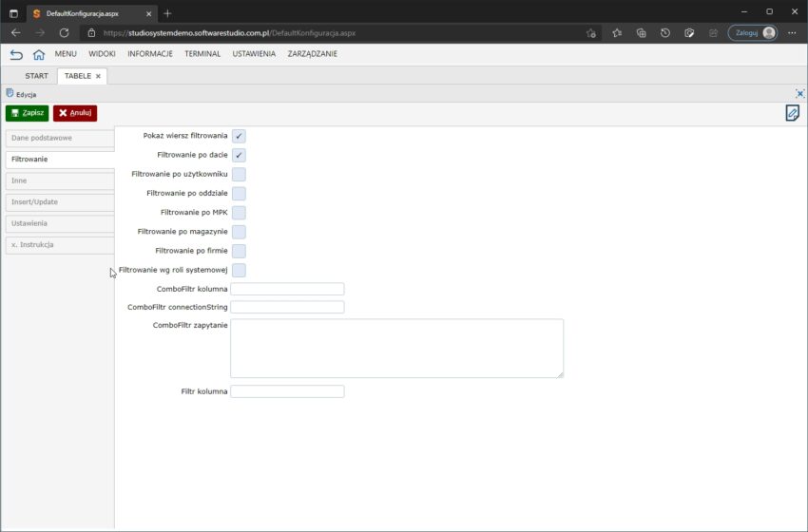Click the fullscreen icon in Edycja bar

(799, 94)
